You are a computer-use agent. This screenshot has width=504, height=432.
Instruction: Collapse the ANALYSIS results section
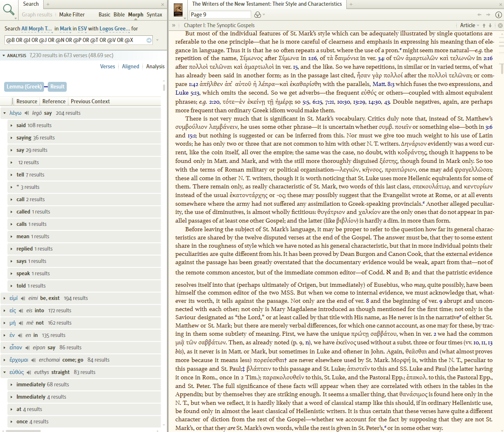(4, 56)
